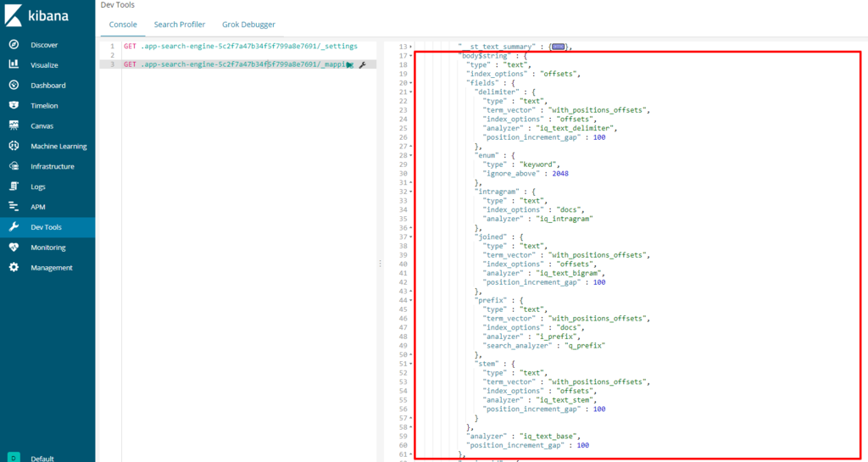This screenshot has width=868, height=462.
Task: Click the _mapping GET request line
Action: (238, 64)
